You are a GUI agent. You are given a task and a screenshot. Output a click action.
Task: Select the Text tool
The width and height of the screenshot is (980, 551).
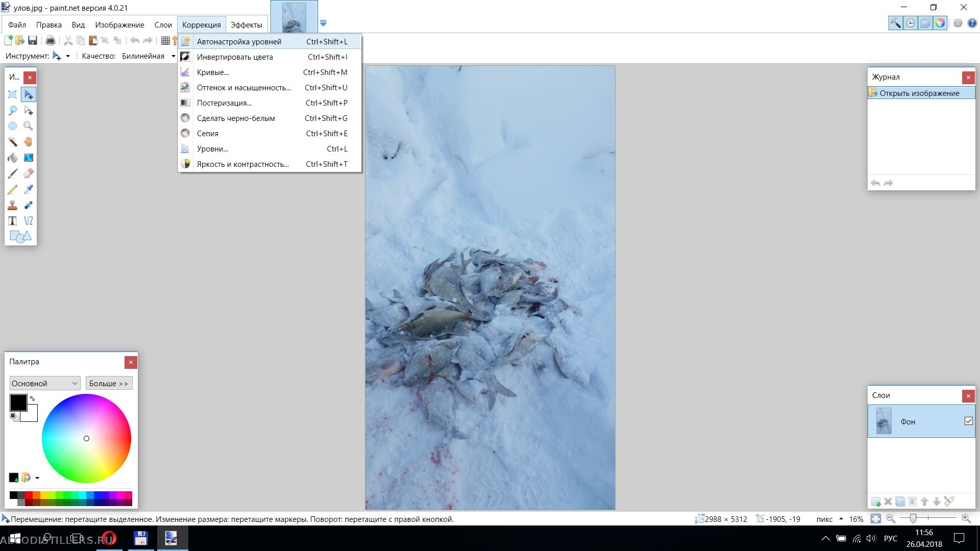point(13,221)
